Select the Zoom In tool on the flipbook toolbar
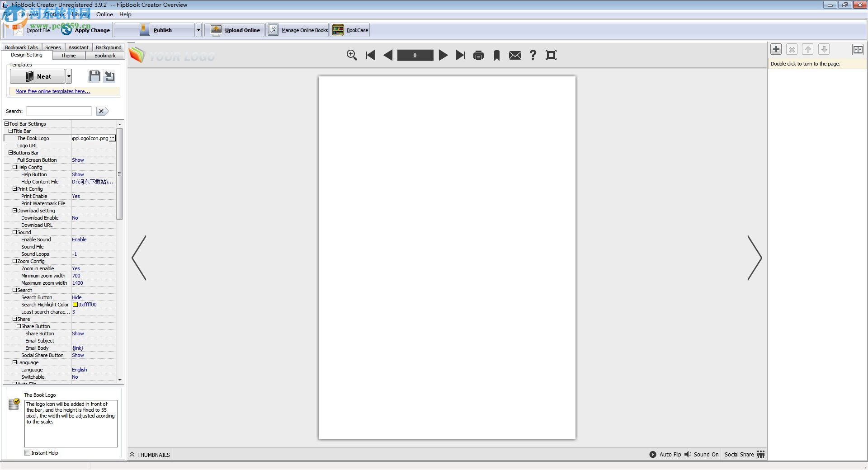The height and width of the screenshot is (470, 868). [352, 55]
